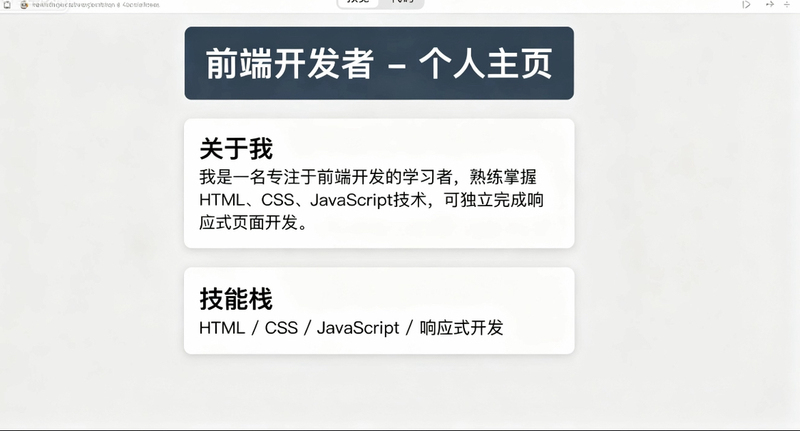The height and width of the screenshot is (431, 800).
Task: Click the 技能栈 heading
Action: pyautogui.click(x=236, y=299)
